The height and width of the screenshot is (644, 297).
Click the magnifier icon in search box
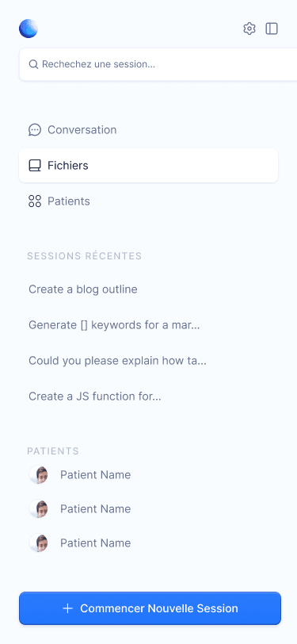point(33,64)
